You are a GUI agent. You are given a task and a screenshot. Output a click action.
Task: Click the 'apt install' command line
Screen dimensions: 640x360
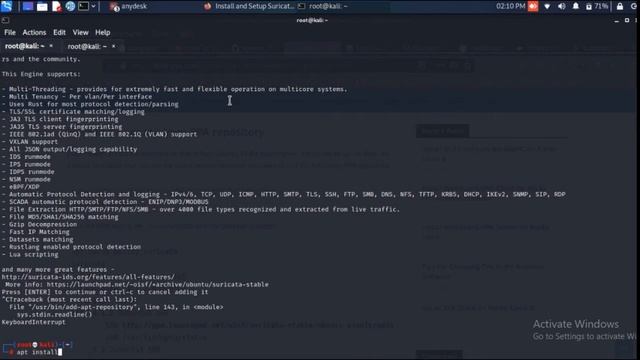point(37,352)
